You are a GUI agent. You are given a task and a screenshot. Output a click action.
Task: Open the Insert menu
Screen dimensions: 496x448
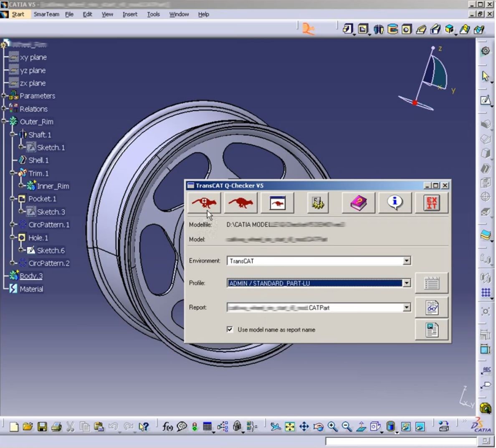point(130,14)
